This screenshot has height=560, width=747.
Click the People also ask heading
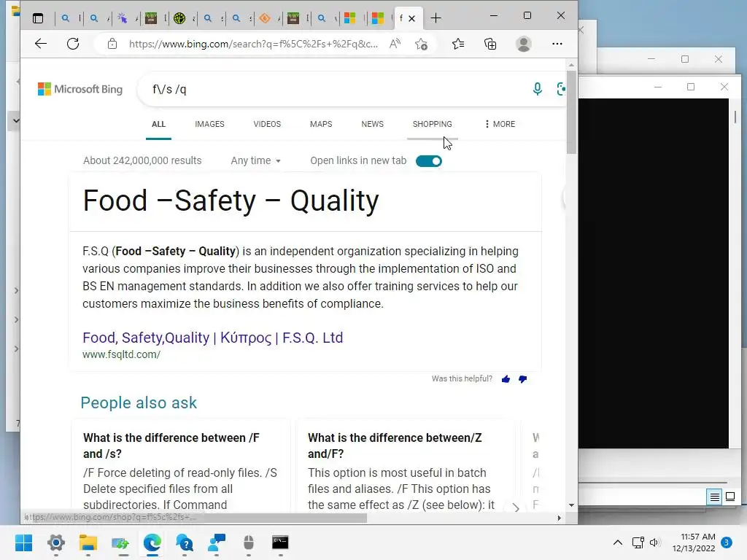pyautogui.click(x=139, y=402)
